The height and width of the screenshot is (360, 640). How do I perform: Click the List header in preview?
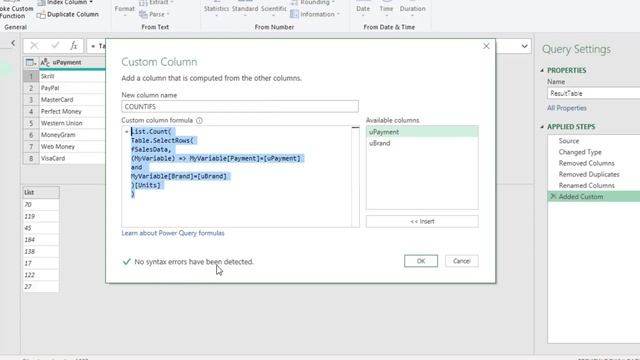(41, 192)
